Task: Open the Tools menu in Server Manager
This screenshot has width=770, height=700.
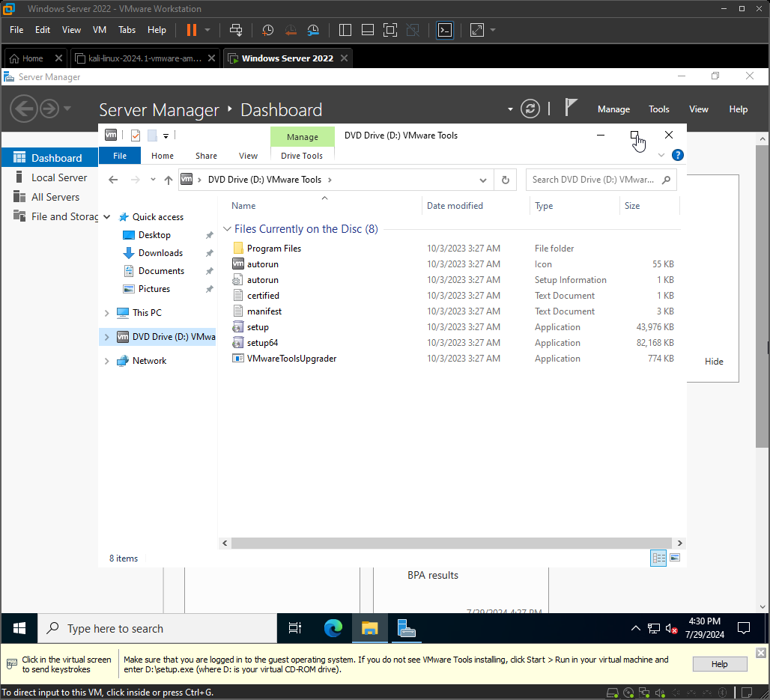Action: click(x=659, y=109)
